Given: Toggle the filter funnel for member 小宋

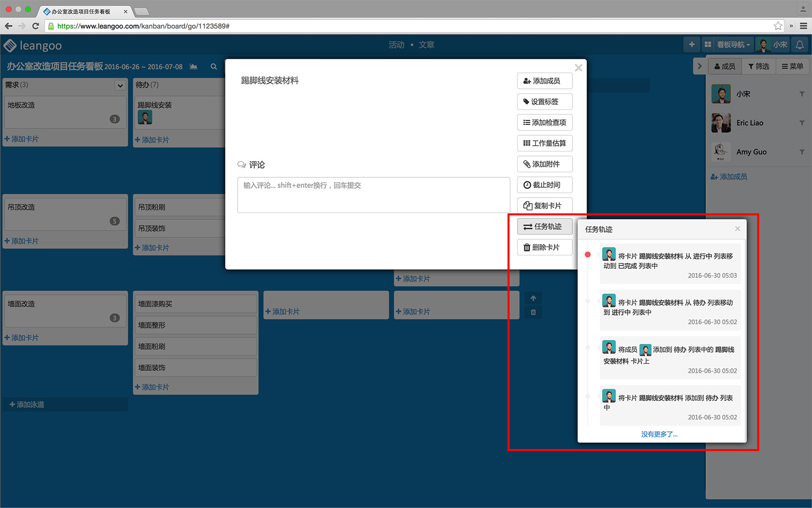Looking at the screenshot, I should [x=802, y=94].
